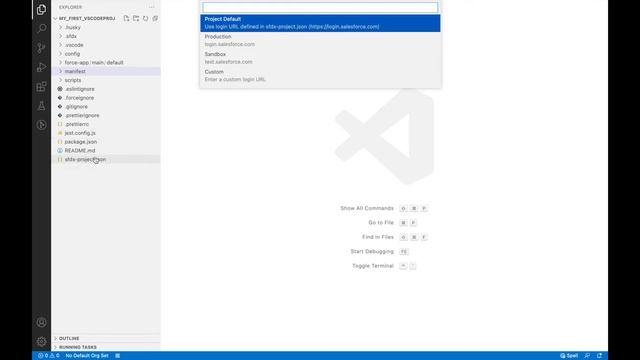Select Project Default login URL option
Viewport: 640px width, 360px height.
pyautogui.click(x=320, y=23)
